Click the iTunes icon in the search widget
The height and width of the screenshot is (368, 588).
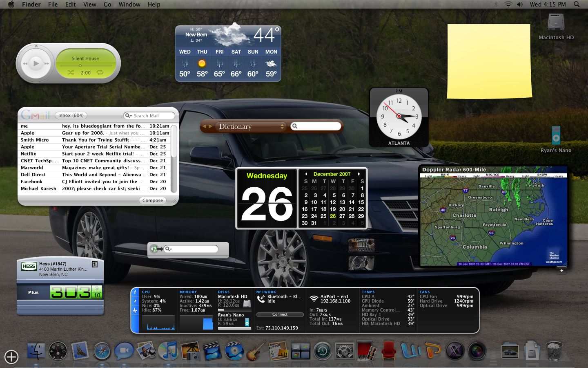(x=154, y=249)
